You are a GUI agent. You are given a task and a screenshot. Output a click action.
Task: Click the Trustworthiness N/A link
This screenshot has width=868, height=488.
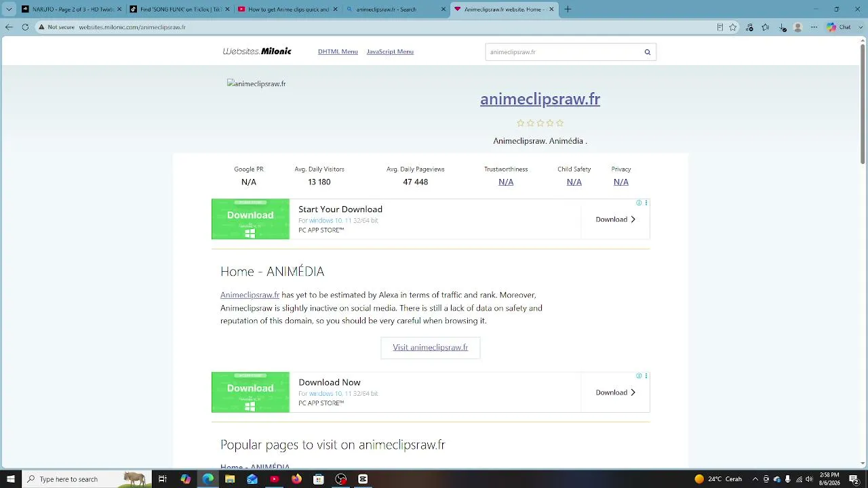click(x=506, y=182)
